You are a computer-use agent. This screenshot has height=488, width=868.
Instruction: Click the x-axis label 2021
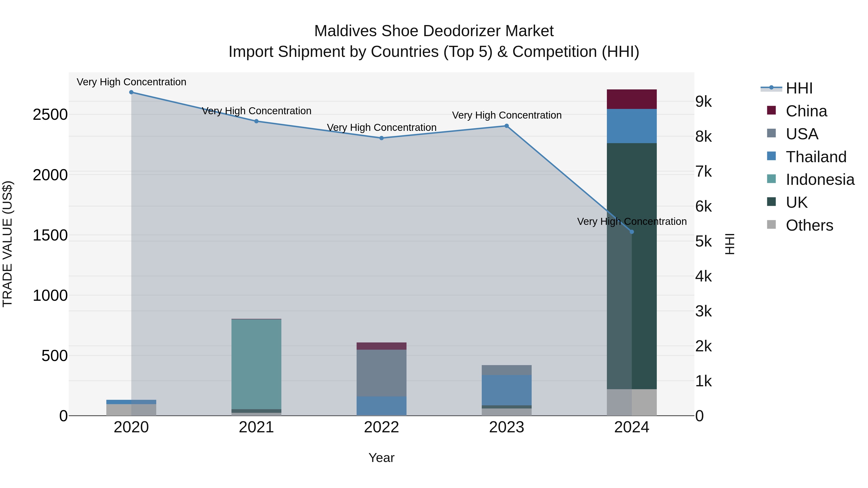pyautogui.click(x=257, y=427)
